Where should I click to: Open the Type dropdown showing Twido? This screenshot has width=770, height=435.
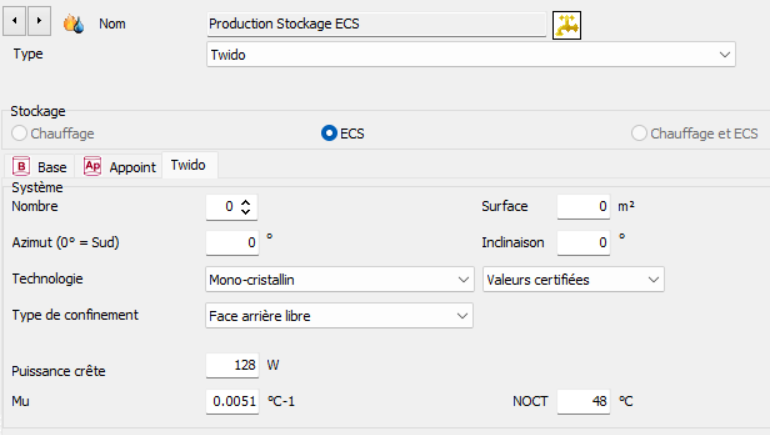470,55
